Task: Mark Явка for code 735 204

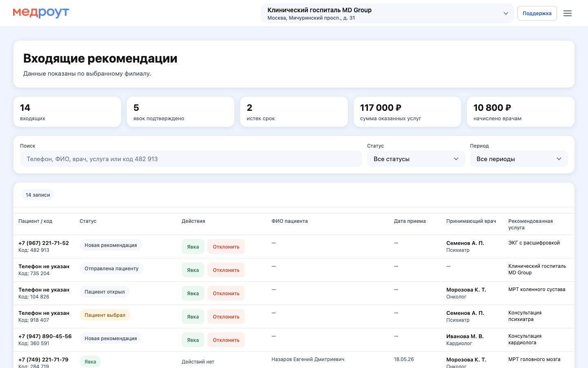Action: pos(193,270)
